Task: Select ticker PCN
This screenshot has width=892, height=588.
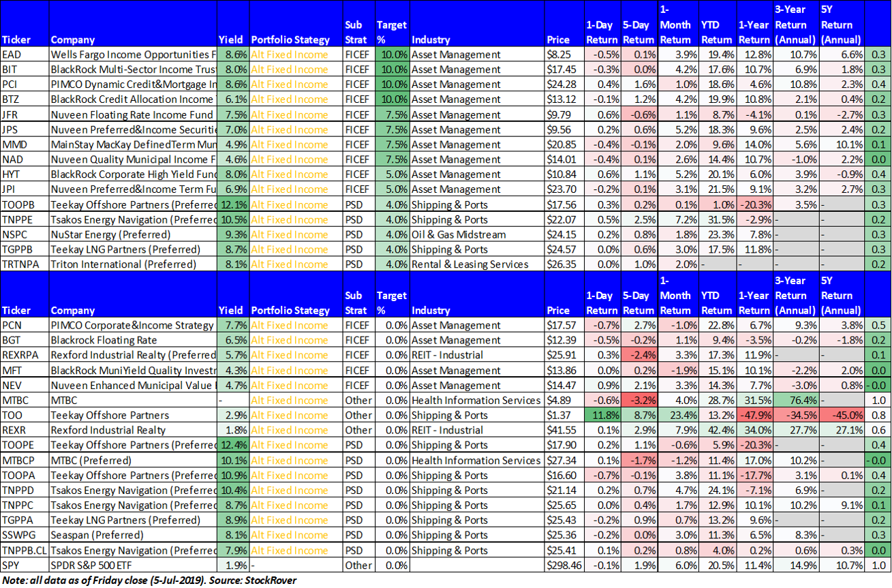Action: click(25, 325)
